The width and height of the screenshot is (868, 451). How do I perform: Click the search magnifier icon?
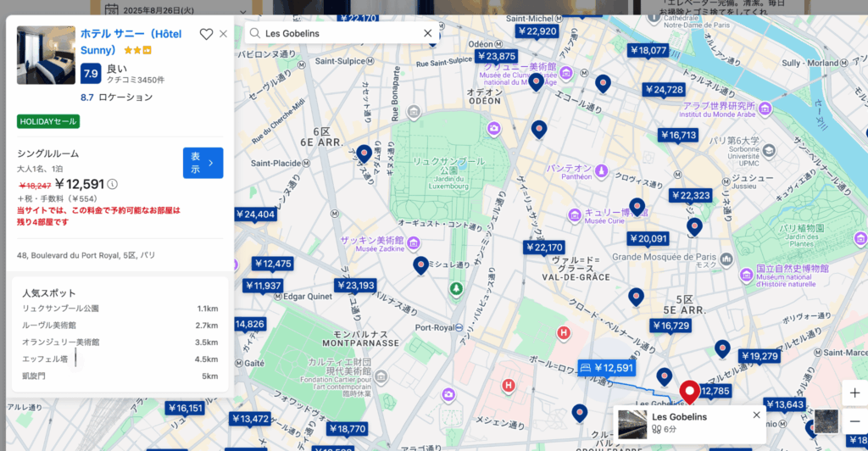[254, 33]
